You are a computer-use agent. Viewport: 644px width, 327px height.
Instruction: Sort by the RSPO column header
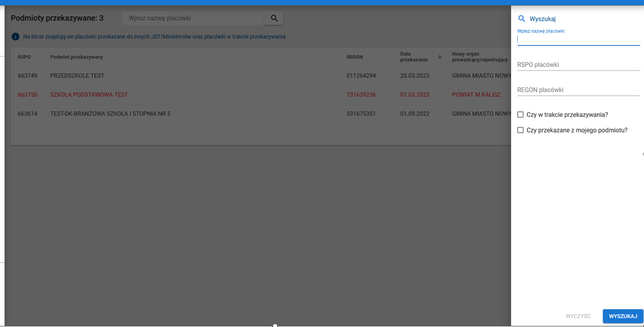click(24, 57)
